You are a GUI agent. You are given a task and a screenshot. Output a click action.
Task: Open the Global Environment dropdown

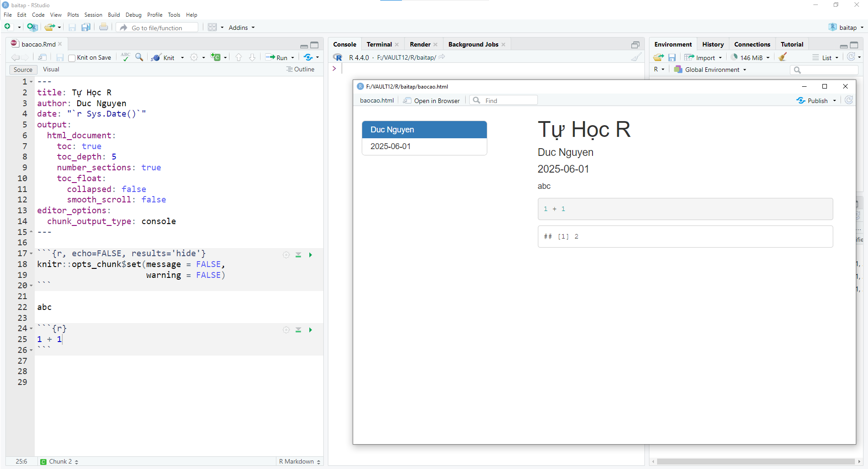710,70
